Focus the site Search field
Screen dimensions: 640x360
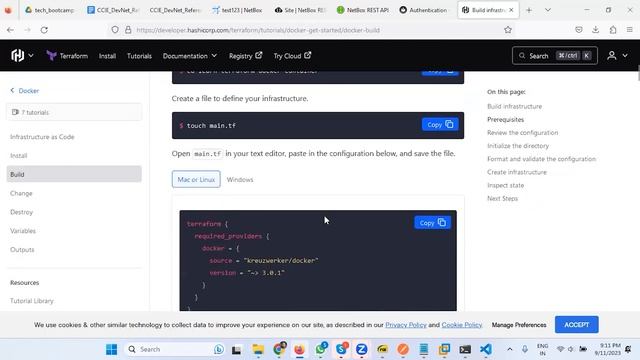pyautogui.click(x=555, y=56)
